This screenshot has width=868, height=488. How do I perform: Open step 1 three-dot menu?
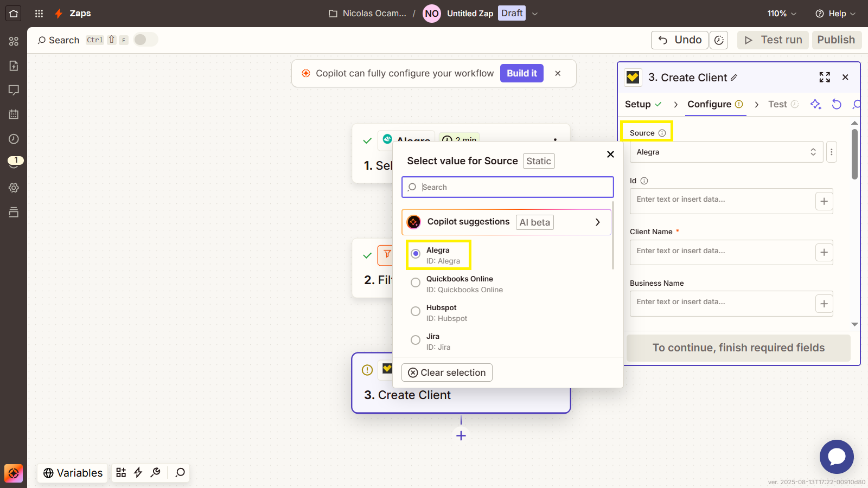[555, 140]
